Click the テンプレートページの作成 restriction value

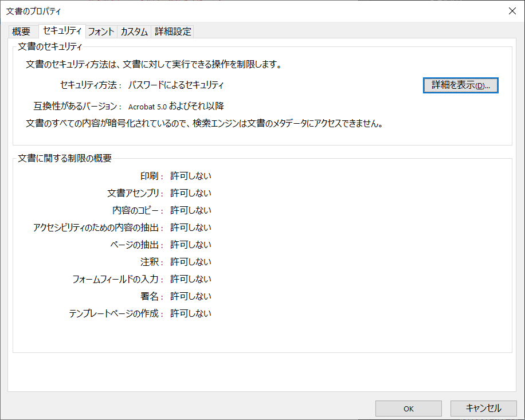(x=191, y=313)
